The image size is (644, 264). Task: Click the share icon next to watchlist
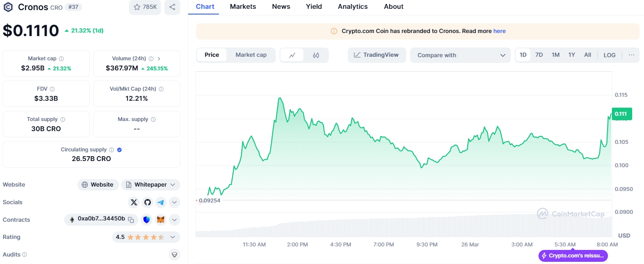[x=172, y=7]
